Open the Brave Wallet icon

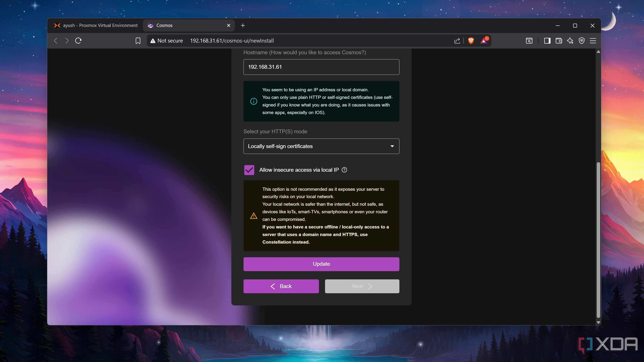(559, 41)
